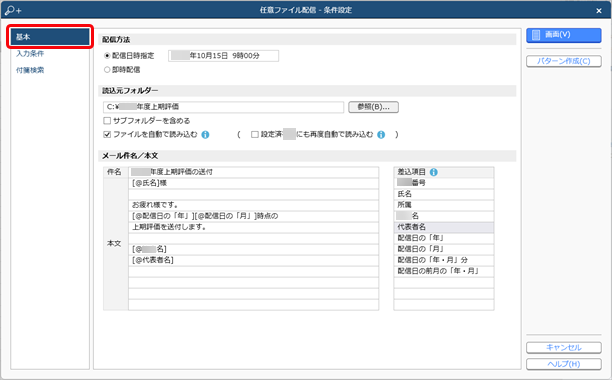Click the 画面(V) button

[564, 35]
